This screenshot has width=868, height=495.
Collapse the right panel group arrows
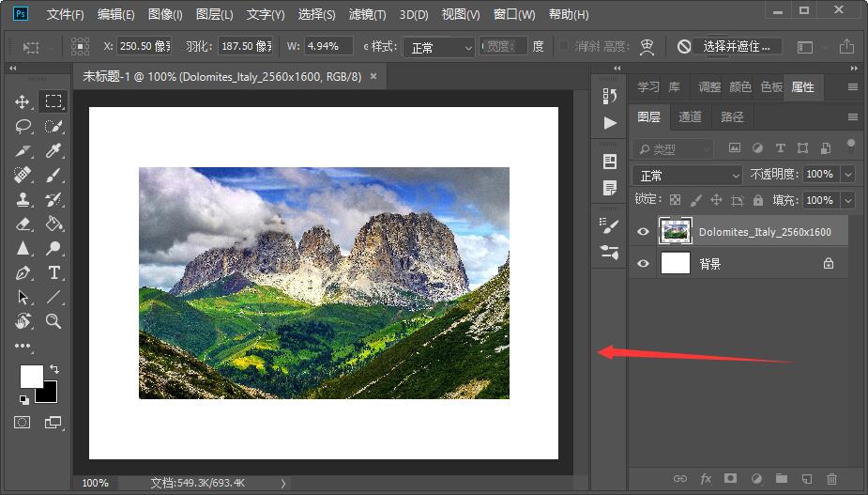(x=854, y=69)
